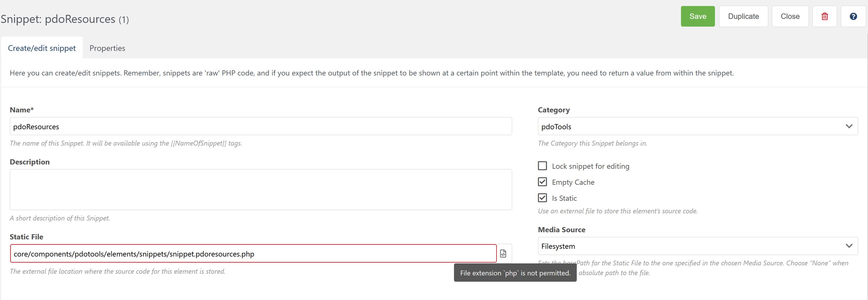The width and height of the screenshot is (868, 300).
Task: Click the Empty Cache label text
Action: (x=573, y=182)
